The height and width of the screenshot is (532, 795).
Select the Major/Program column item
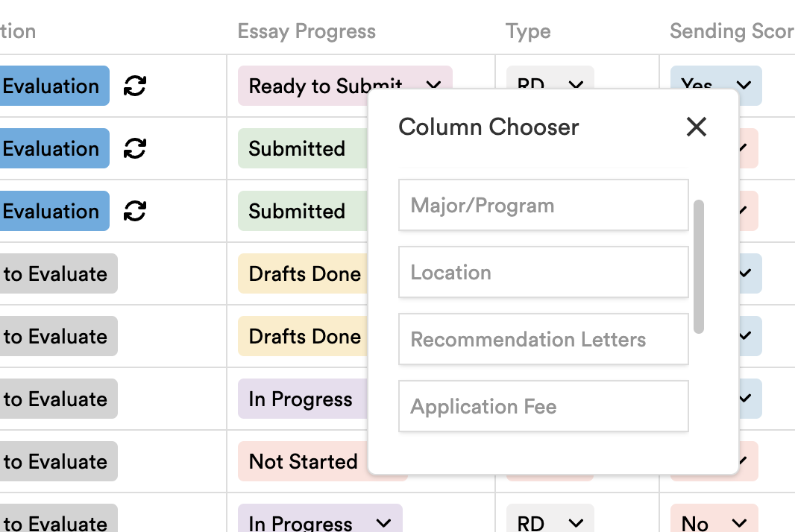(x=544, y=205)
